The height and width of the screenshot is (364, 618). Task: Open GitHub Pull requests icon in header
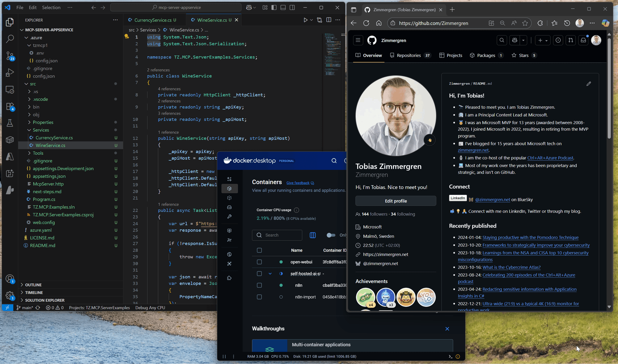[x=571, y=40]
